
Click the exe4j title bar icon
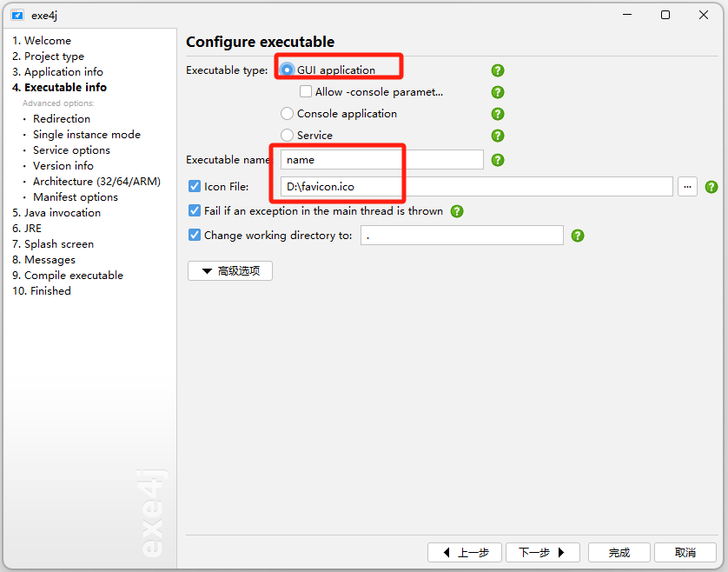coord(17,16)
